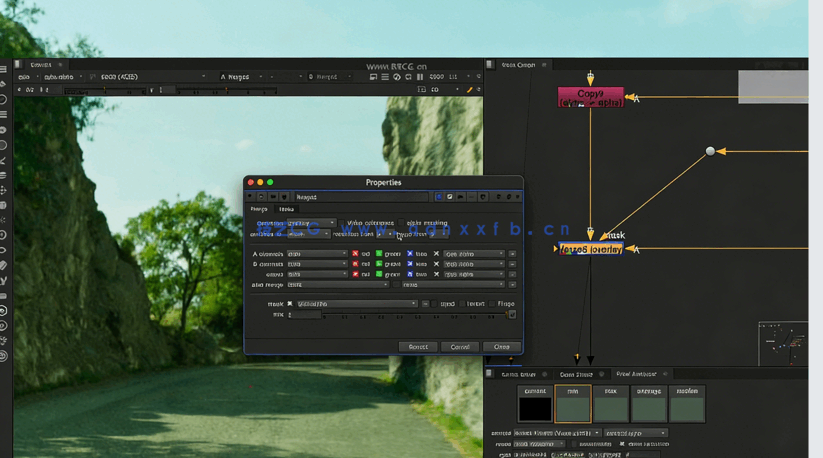Open the operation dropdown in Properties
Image resolution: width=823 pixels, height=458 pixels.
click(311, 224)
